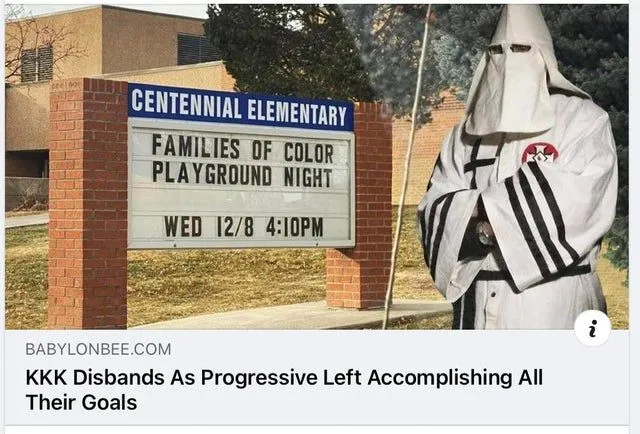Image resolution: width=640 pixels, height=434 pixels.
Task: Click the left brick pillar in the photo
Action: 88,203
